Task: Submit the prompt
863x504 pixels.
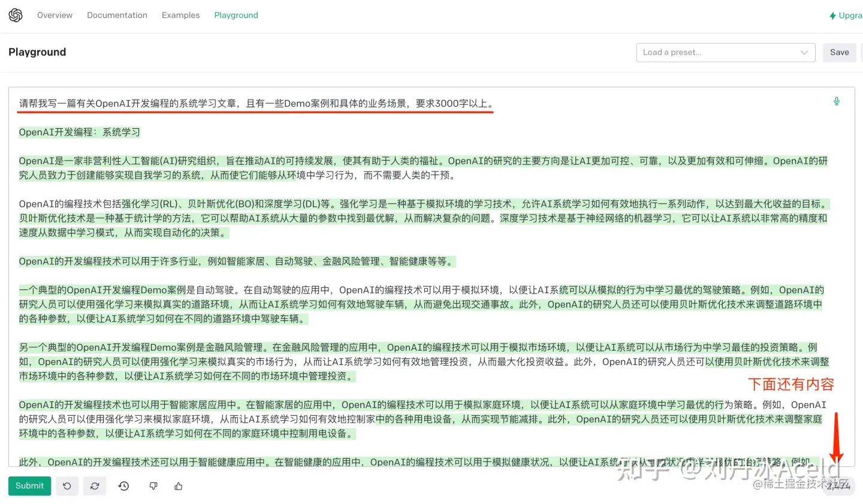Action: click(29, 486)
